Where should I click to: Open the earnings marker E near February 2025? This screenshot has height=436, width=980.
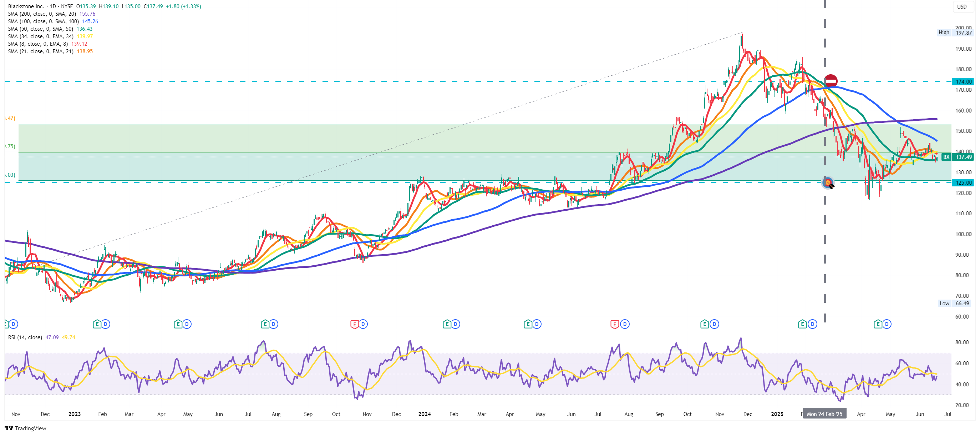[x=802, y=324]
